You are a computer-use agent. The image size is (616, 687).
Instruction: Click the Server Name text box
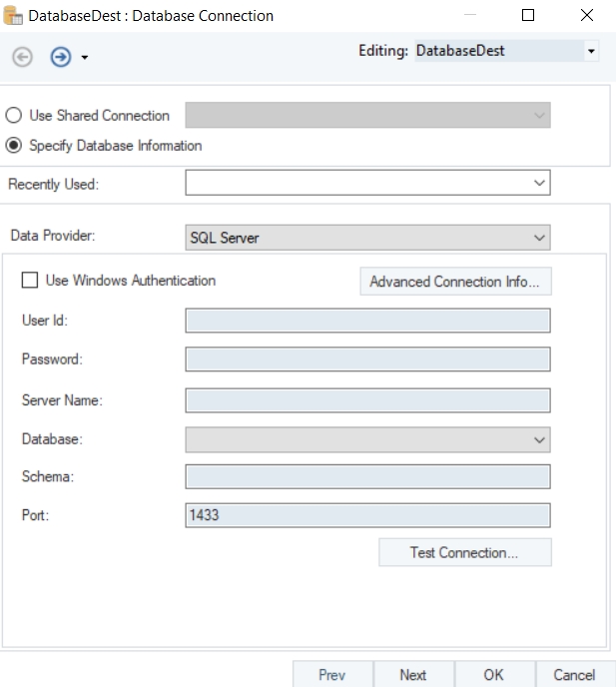click(x=367, y=399)
